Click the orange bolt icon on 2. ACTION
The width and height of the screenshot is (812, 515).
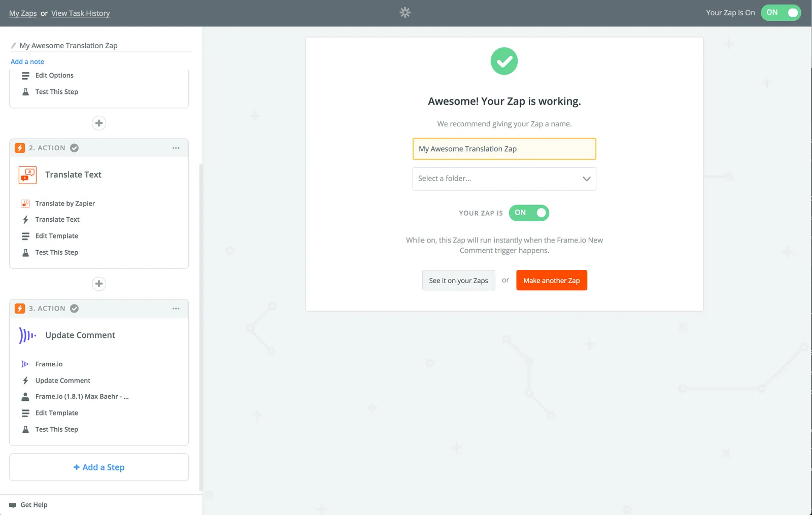[x=20, y=148]
